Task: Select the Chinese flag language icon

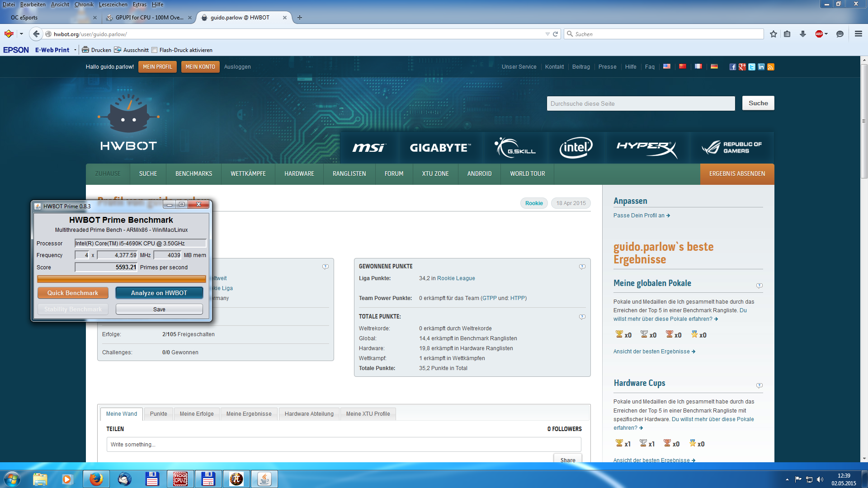Action: coord(683,66)
